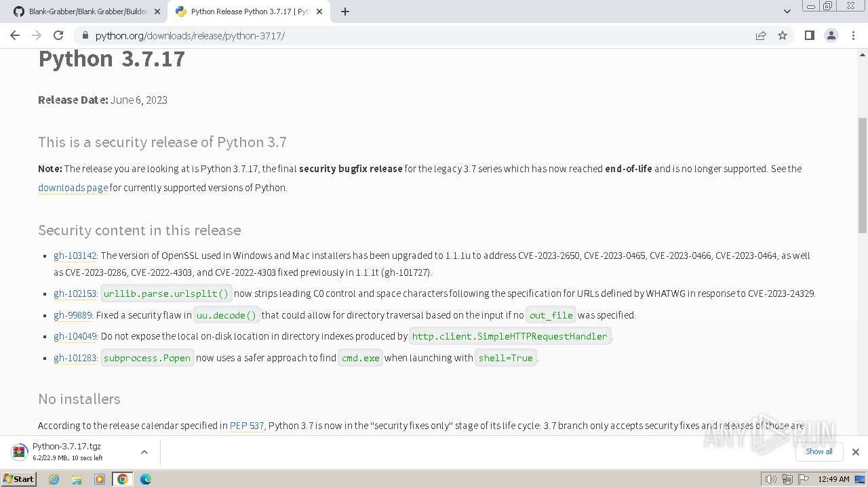This screenshot has height=488, width=868.
Task: Open the gh-103142 issue link
Action: (x=75, y=256)
